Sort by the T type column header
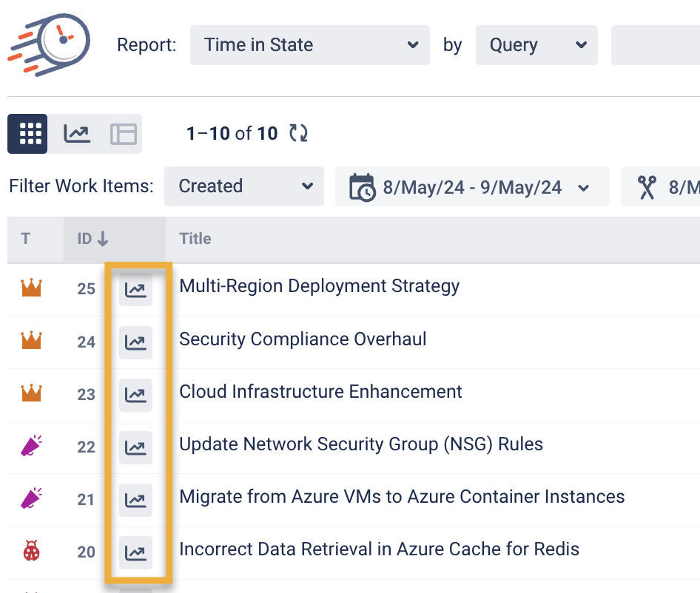The image size is (700, 593). (x=26, y=239)
